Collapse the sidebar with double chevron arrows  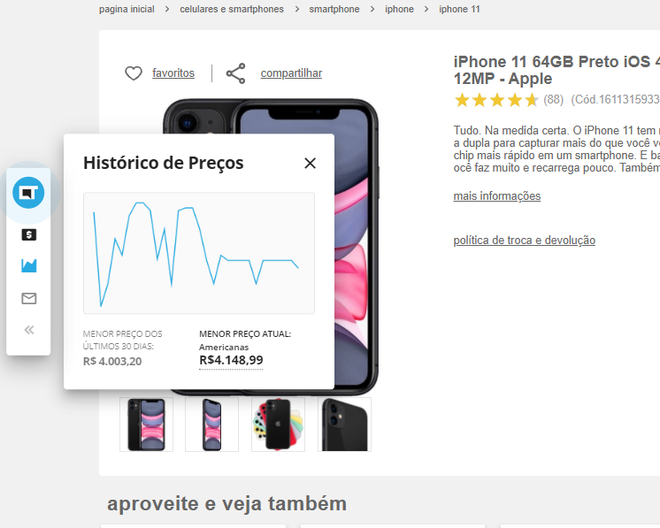[29, 330]
